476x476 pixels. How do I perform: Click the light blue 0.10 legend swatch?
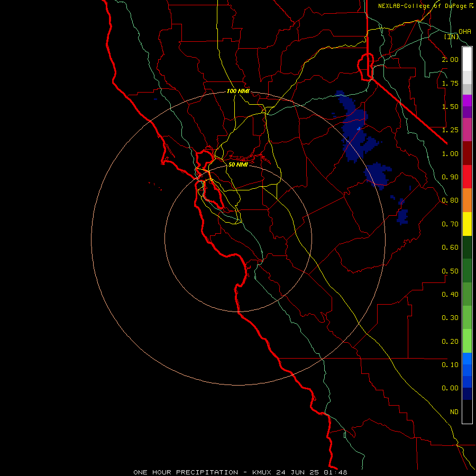467,359
